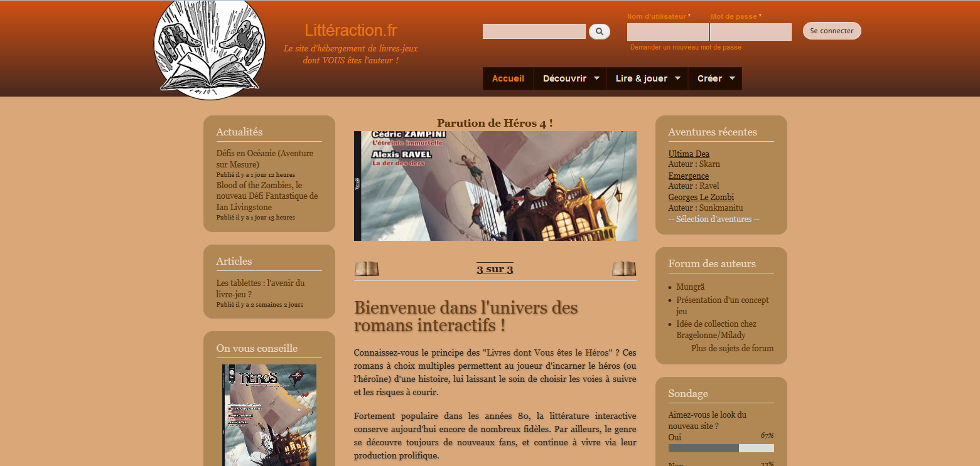Click the Oui poll result bar
This screenshot has height=466, width=980.
click(x=721, y=448)
